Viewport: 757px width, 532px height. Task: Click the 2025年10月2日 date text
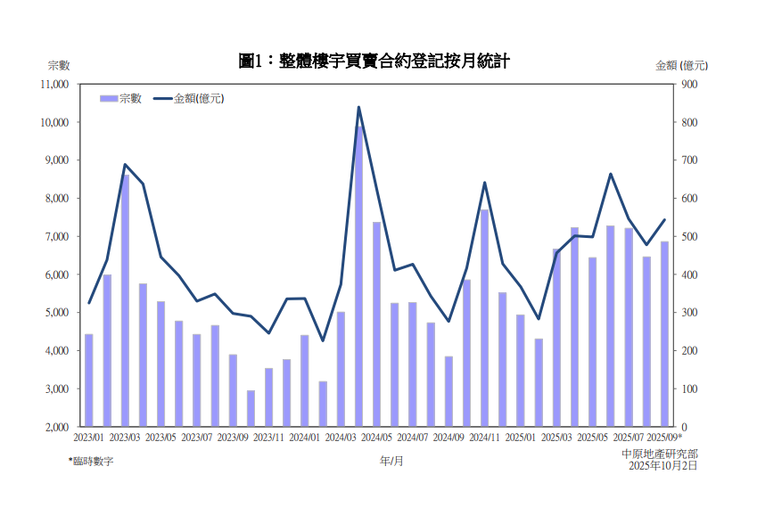coord(662,465)
